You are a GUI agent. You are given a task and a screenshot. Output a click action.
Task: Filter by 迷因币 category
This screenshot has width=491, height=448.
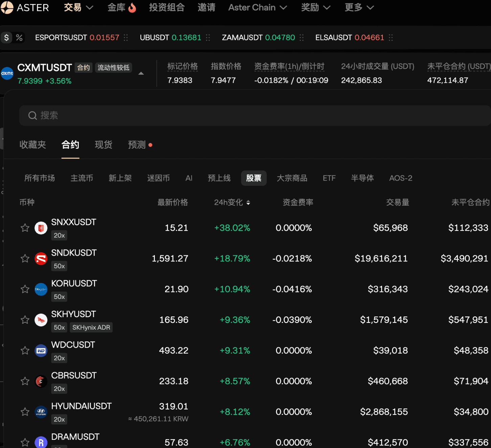click(x=158, y=178)
